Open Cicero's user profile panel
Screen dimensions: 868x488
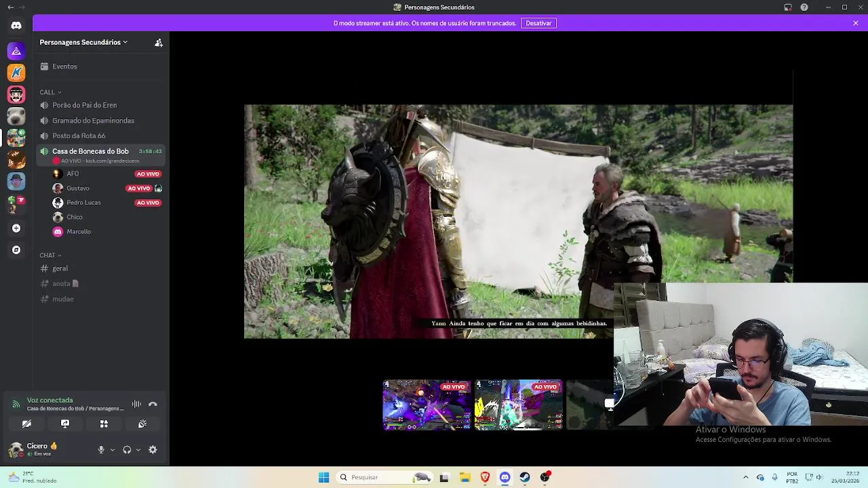click(x=42, y=449)
